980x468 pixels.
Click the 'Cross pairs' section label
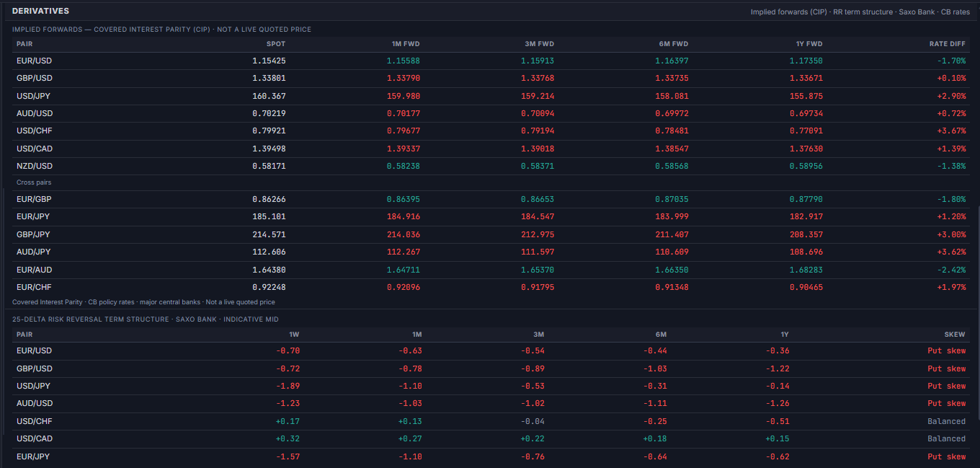coord(34,182)
